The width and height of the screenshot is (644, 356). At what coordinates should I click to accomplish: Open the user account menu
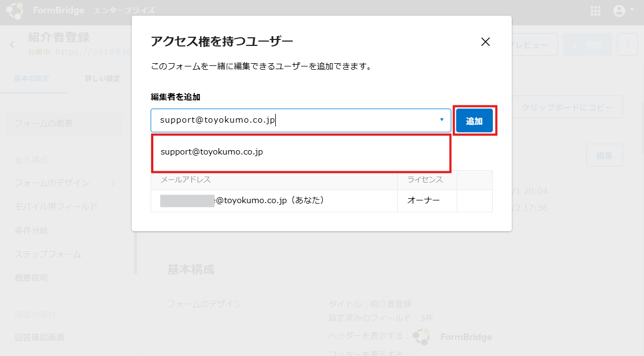(623, 11)
